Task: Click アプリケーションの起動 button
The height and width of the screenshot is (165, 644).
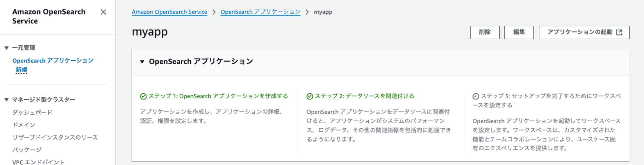Action: click(584, 32)
